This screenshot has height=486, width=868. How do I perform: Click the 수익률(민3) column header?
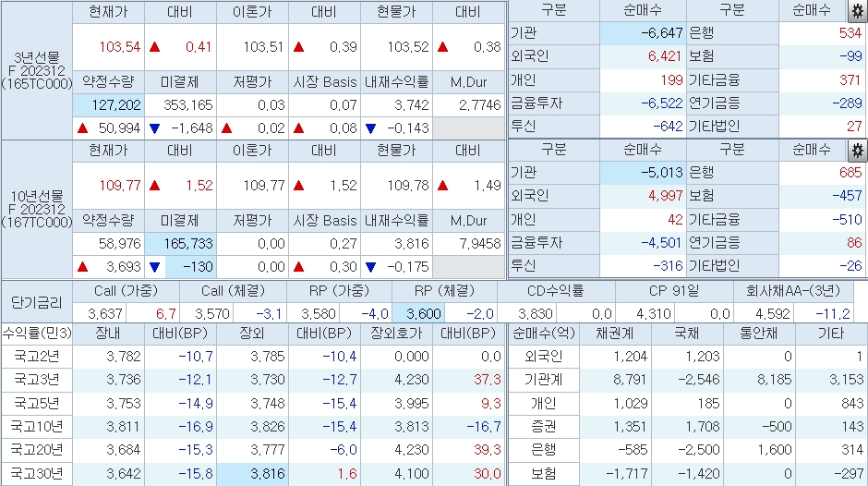tap(36, 334)
